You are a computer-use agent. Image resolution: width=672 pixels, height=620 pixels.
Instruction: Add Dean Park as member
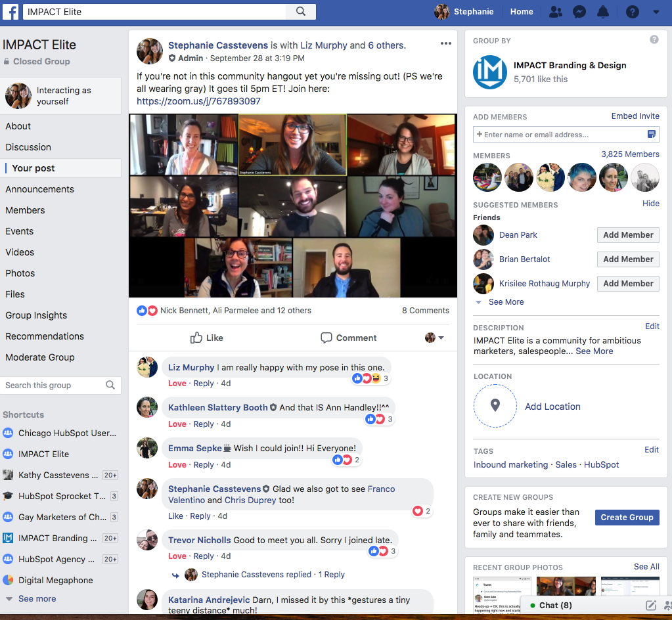[x=628, y=235]
